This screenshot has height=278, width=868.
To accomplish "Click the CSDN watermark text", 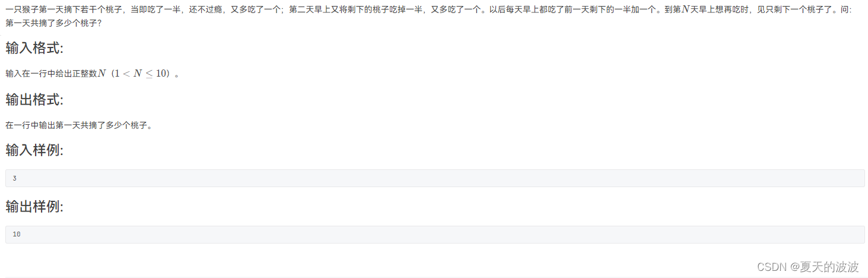I will 771,266.
